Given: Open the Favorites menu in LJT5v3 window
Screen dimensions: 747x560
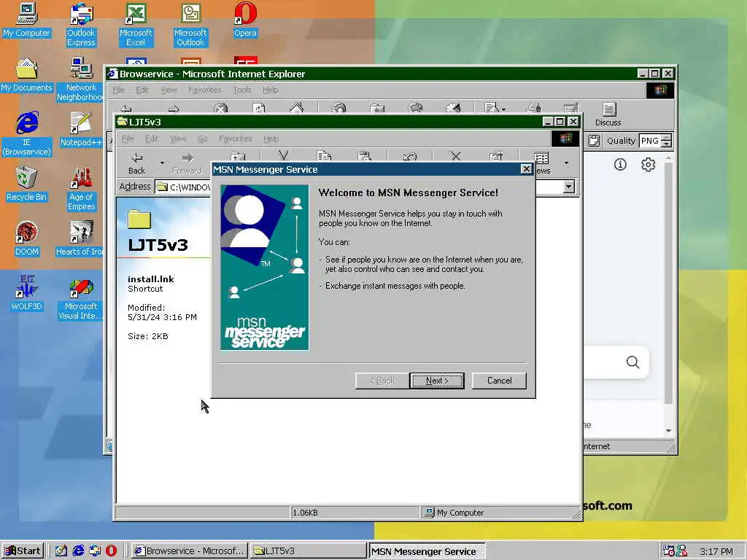Looking at the screenshot, I should coord(236,139).
